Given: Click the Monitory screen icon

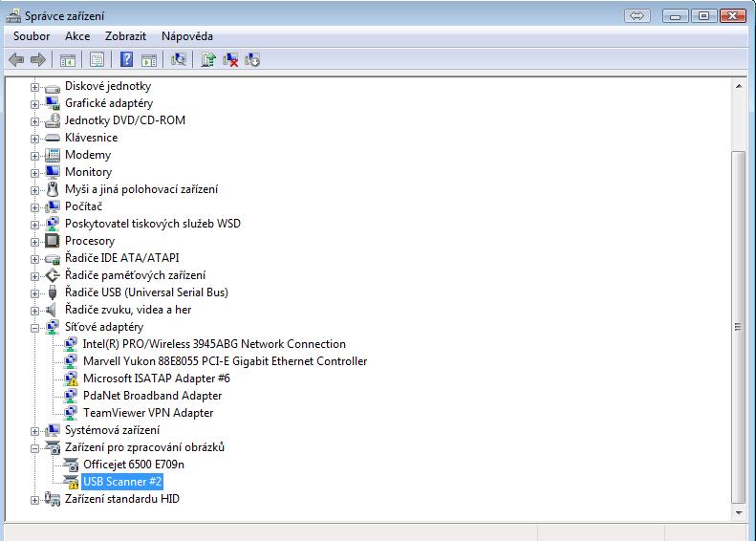Looking at the screenshot, I should coord(52,172).
